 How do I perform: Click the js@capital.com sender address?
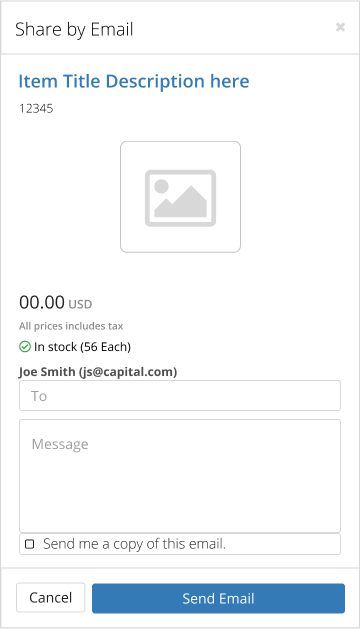click(128, 372)
